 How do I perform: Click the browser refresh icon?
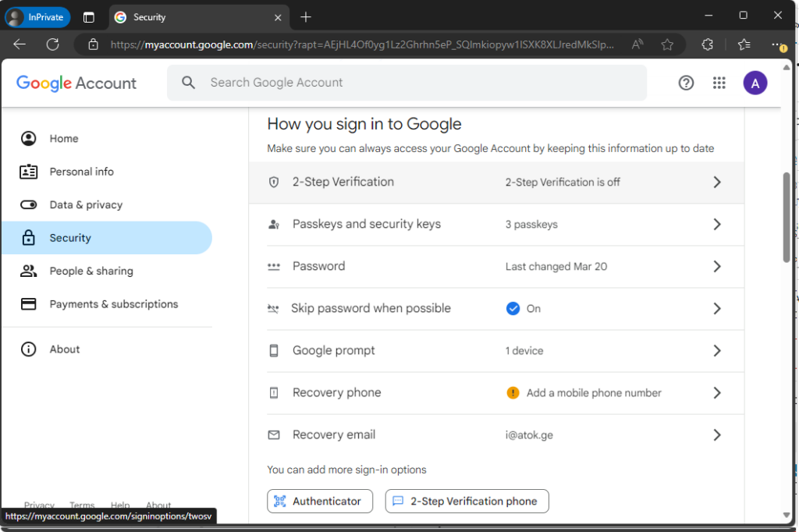pos(52,44)
